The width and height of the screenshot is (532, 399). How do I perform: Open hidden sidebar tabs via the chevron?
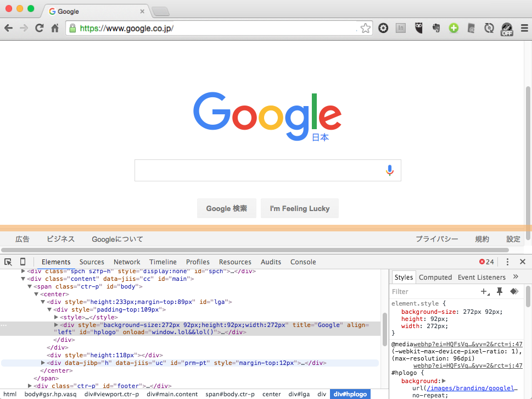tap(514, 277)
